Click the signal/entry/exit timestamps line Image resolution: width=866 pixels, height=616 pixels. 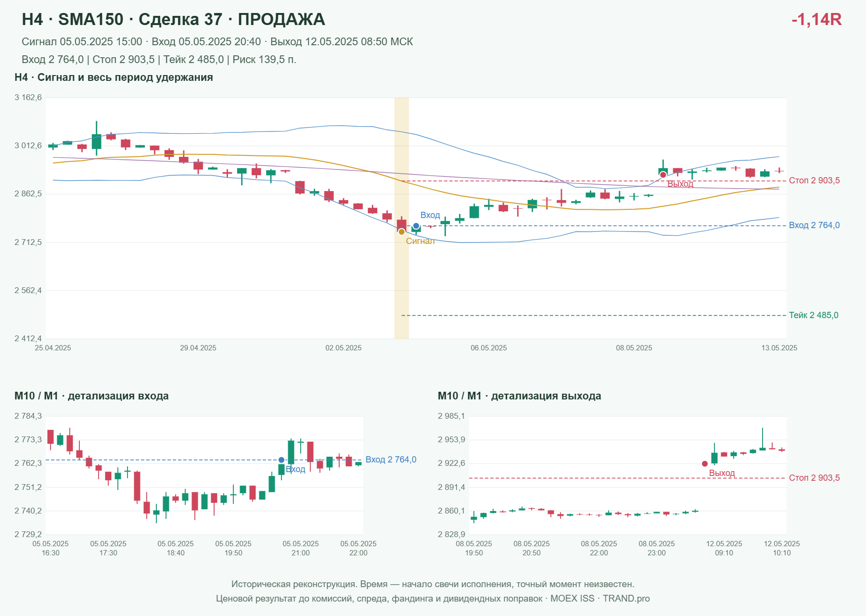[x=217, y=42]
